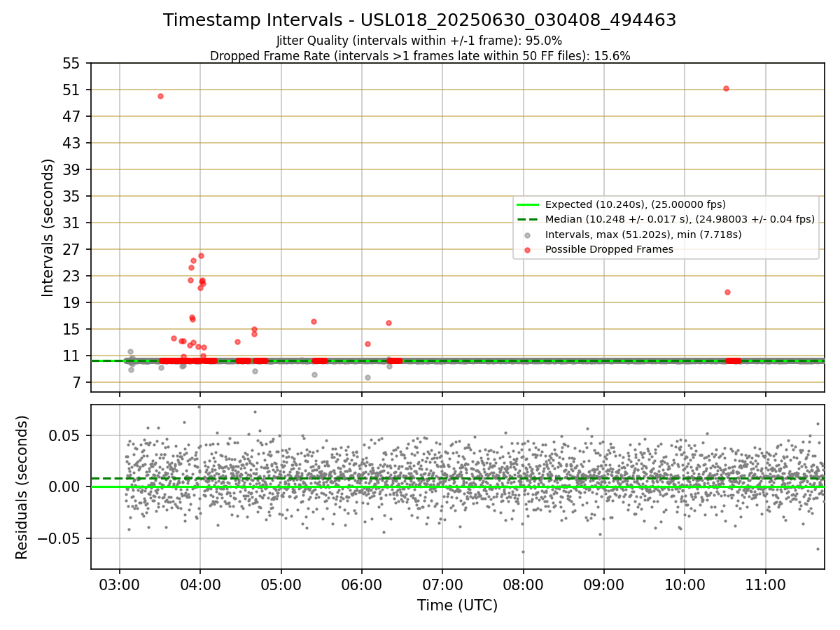The width and height of the screenshot is (840, 630).
Task: Click the red point near 16 s around 06:20
Action: click(388, 323)
